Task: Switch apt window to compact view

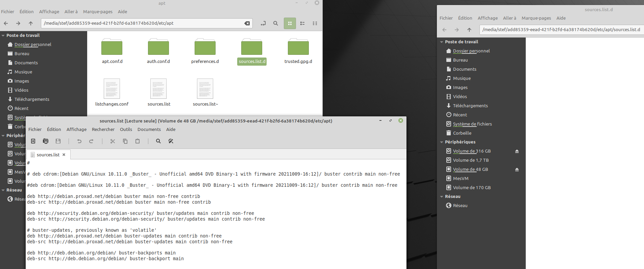Action: pos(315,23)
